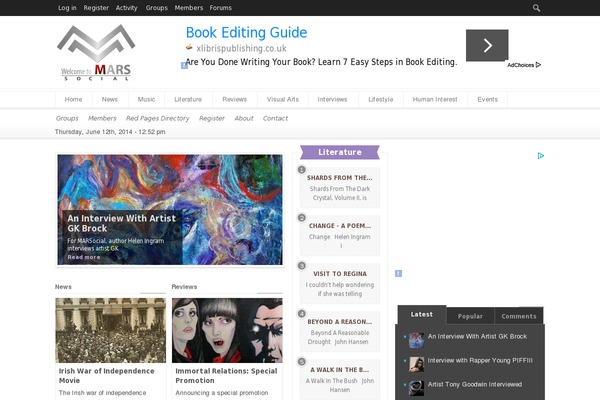This screenshot has height=400, width=600.
Task: Open the Human Interest menu item
Action: click(435, 100)
